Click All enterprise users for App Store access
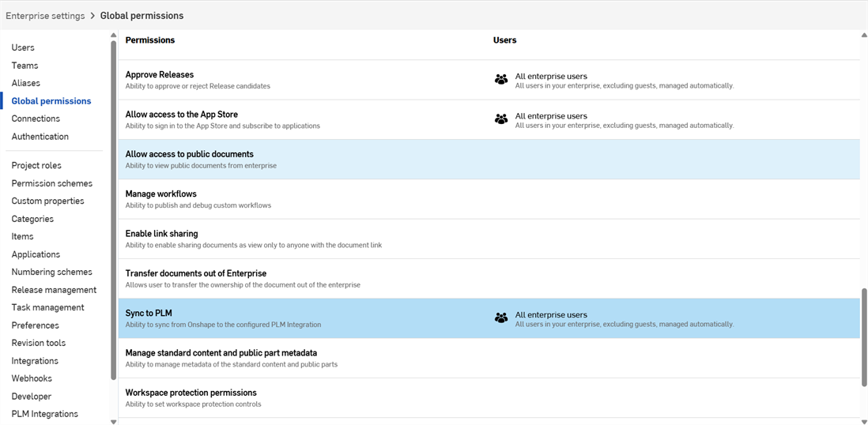This screenshot has height=425, width=868. point(551,116)
